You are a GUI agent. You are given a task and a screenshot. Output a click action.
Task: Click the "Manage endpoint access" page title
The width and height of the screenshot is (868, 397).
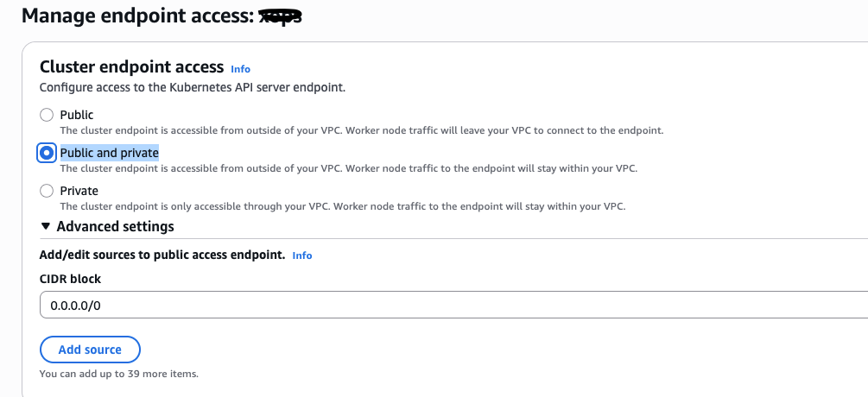point(138,15)
